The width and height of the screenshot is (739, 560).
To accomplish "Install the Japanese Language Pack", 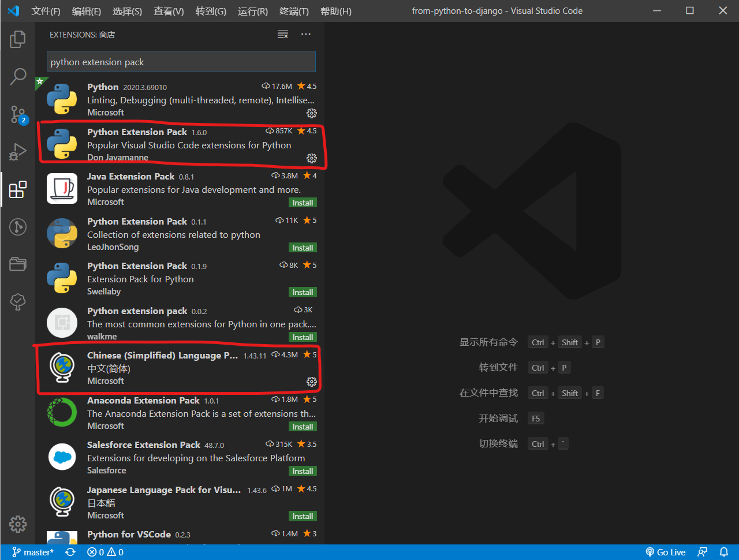I will click(303, 516).
